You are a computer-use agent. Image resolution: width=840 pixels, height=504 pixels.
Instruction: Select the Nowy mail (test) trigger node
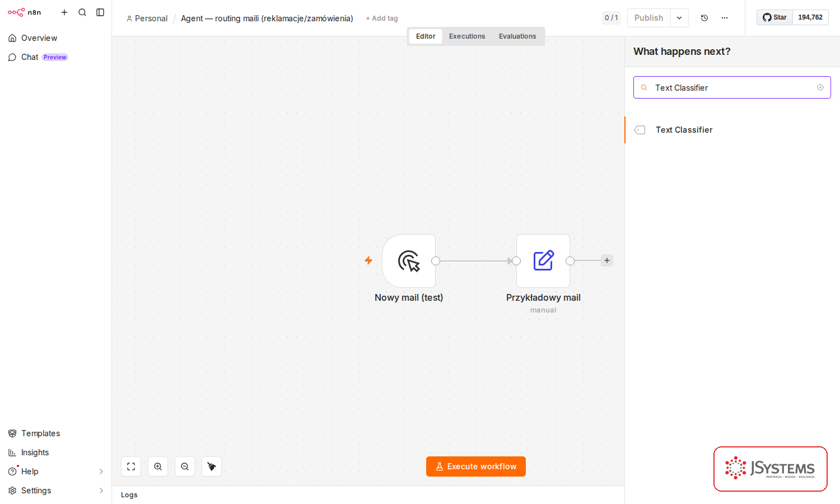[409, 261]
